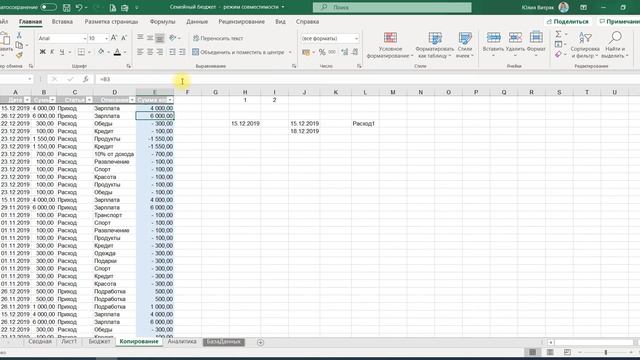Click the Undo arrow icon

[x=79, y=8]
